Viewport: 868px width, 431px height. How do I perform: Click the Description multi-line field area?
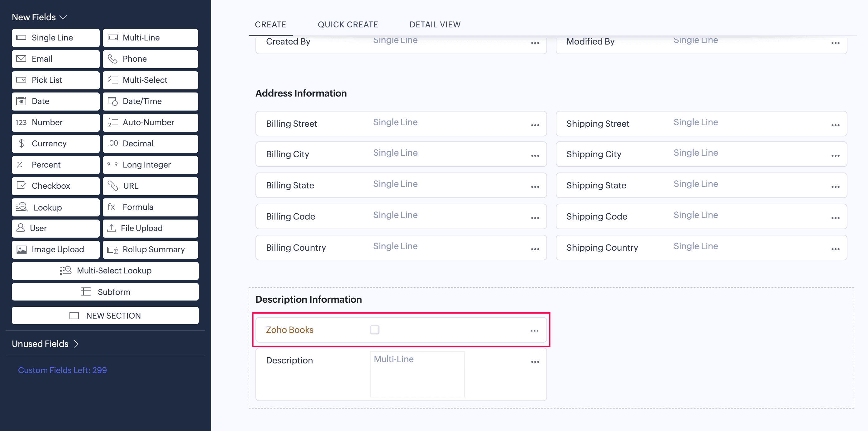click(417, 374)
